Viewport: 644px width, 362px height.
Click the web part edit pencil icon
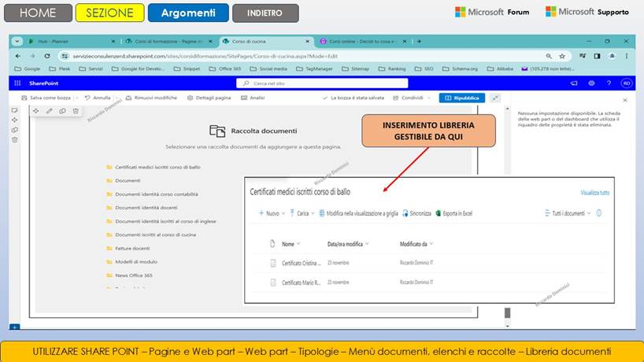[x=50, y=111]
